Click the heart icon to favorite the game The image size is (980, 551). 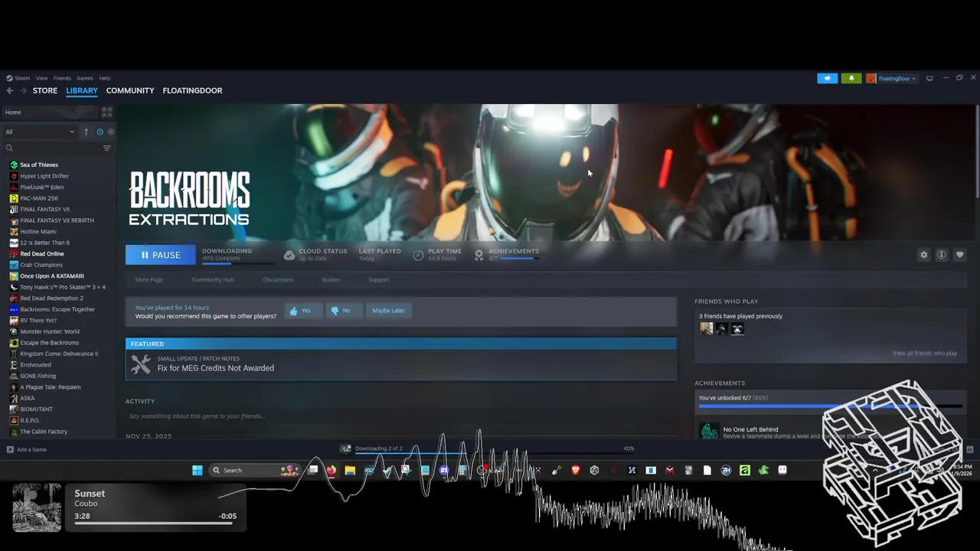[959, 255]
